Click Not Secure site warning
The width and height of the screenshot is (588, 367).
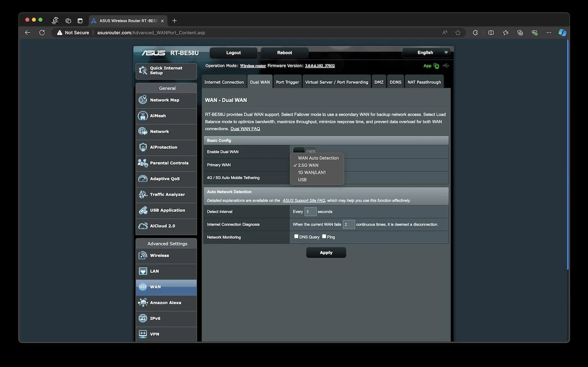tap(73, 32)
